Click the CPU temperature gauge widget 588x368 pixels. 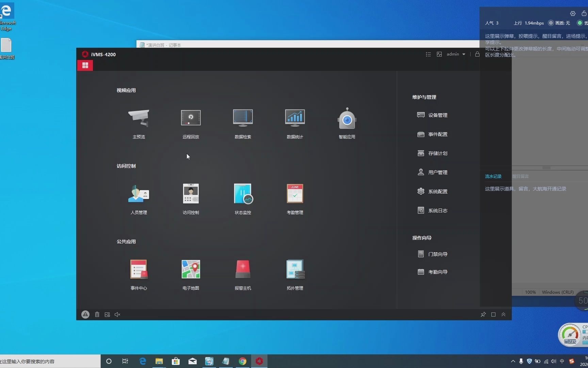click(570, 335)
